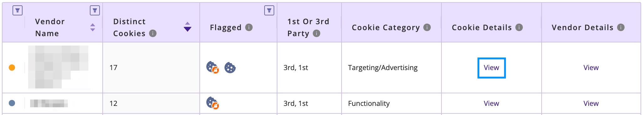Open the Flagged column filter icon
Screen dimensions: 644x115
coord(269,10)
